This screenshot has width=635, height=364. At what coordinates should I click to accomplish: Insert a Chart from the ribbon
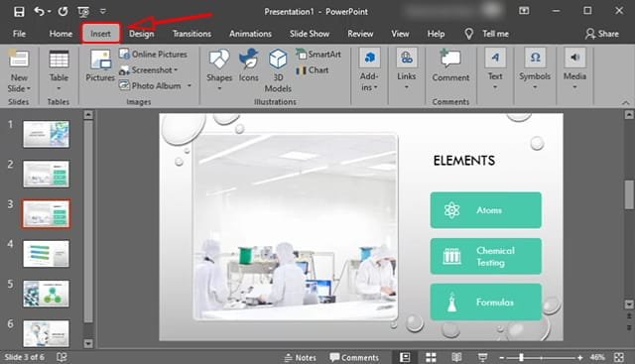pos(313,70)
